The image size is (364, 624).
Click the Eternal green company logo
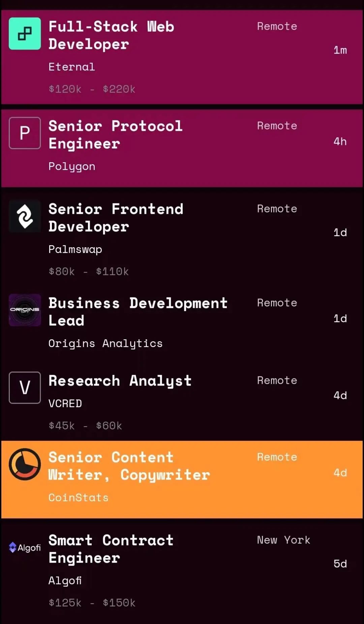coord(25,34)
